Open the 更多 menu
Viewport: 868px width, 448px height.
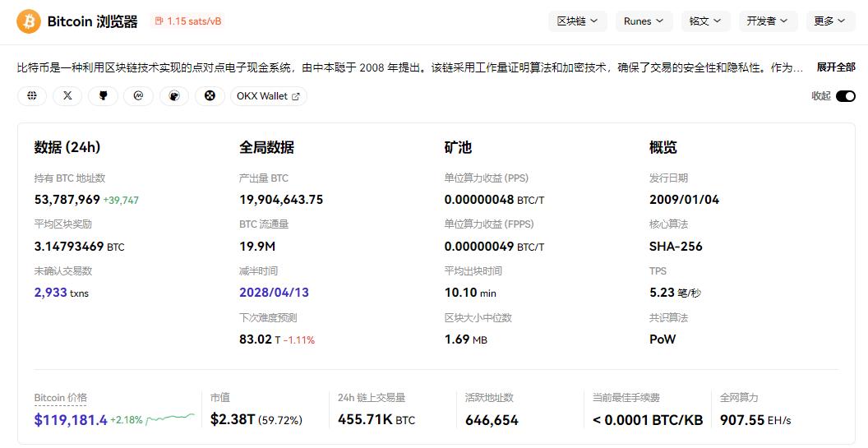pyautogui.click(x=829, y=21)
